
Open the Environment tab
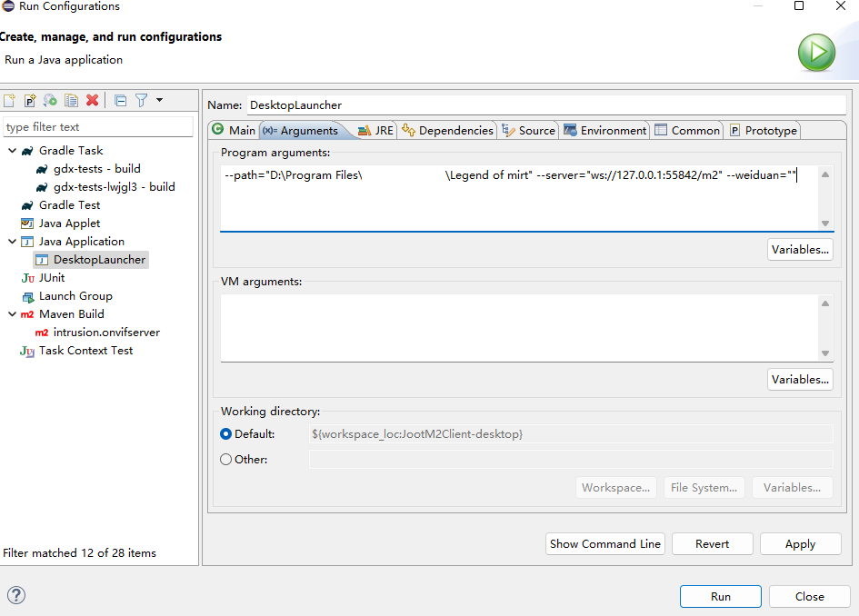click(605, 131)
